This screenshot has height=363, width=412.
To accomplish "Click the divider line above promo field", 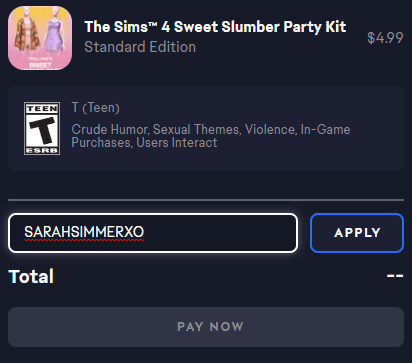I will pyautogui.click(x=206, y=200).
